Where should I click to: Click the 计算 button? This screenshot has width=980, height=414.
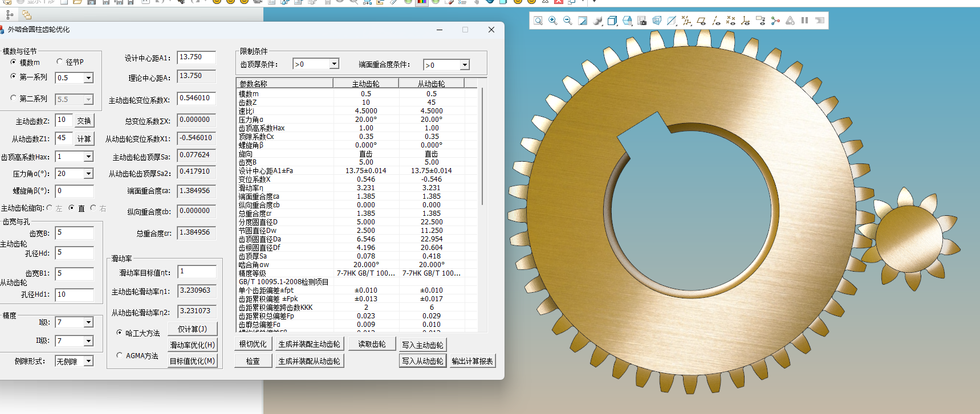84,139
